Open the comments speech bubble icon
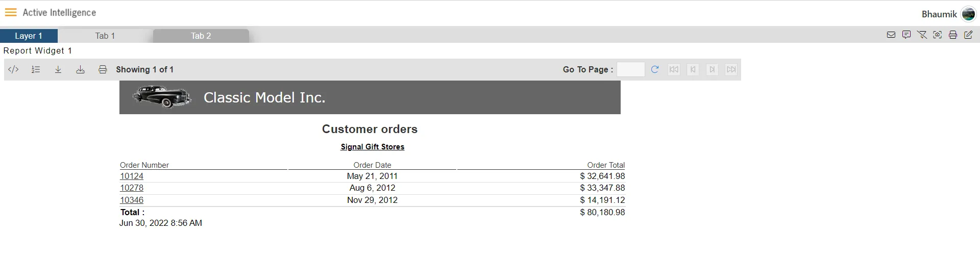The width and height of the screenshot is (980, 259). point(906,35)
